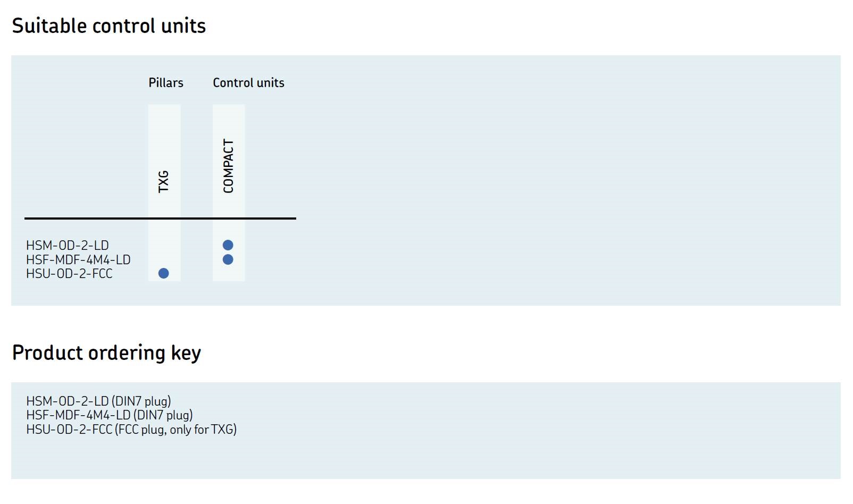Click the "Suitable control units" heading

coord(108,26)
